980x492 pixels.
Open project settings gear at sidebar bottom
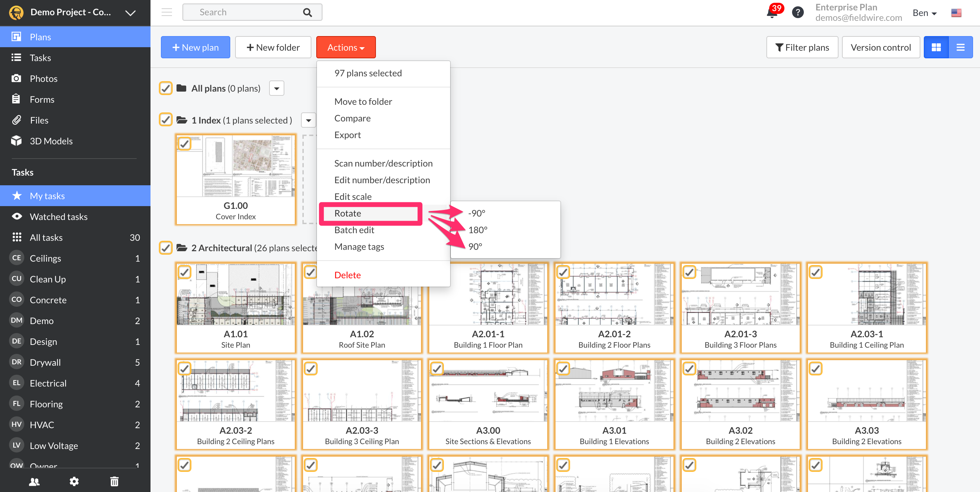pos(74,481)
